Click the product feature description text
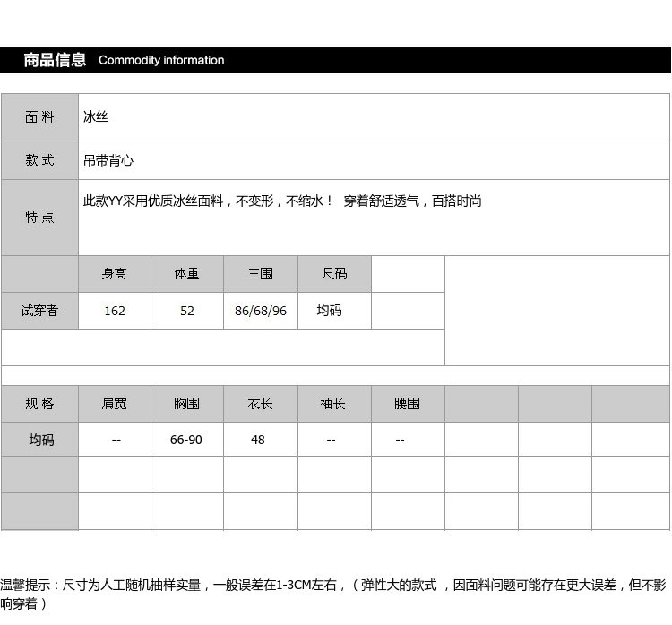 [282, 201]
